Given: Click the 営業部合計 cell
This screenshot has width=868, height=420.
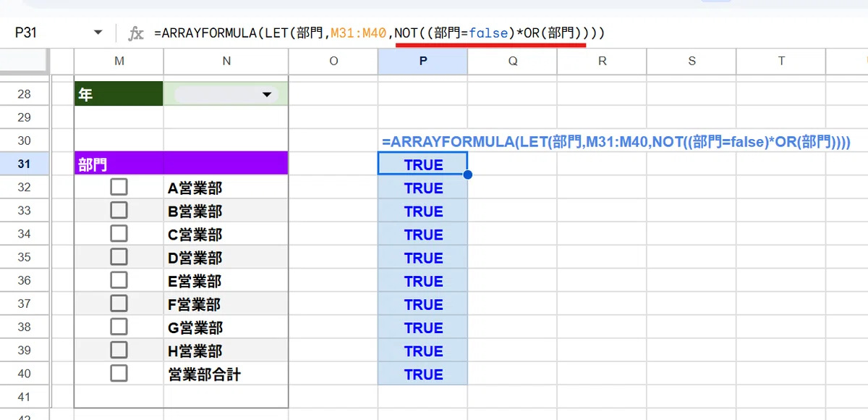Looking at the screenshot, I should click(x=226, y=374).
